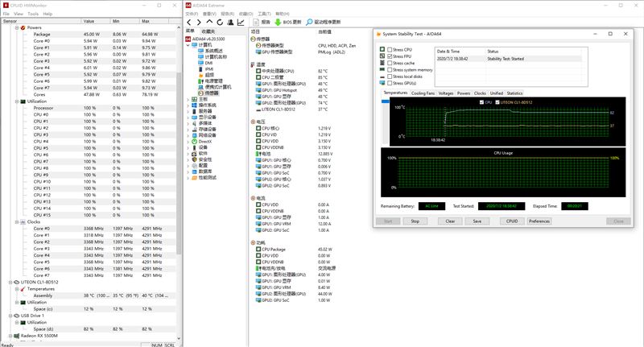Expand the 主板 tree node
Screen dimensions: 644x347
[x=188, y=100]
